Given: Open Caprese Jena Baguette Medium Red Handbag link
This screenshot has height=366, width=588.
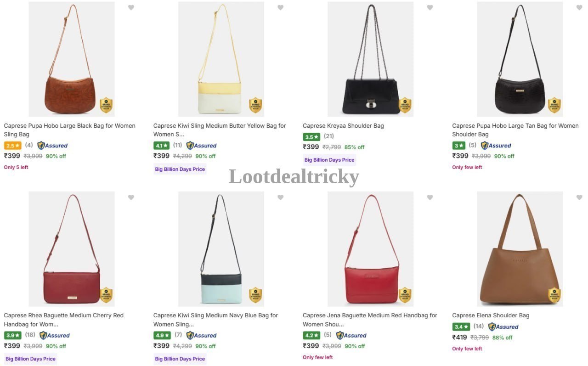Looking at the screenshot, I should tap(370, 320).
